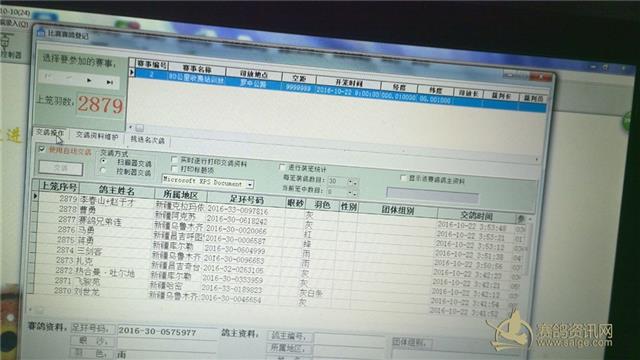
Task: Open the third tab next to 交鸽资料维护
Action: point(147,140)
